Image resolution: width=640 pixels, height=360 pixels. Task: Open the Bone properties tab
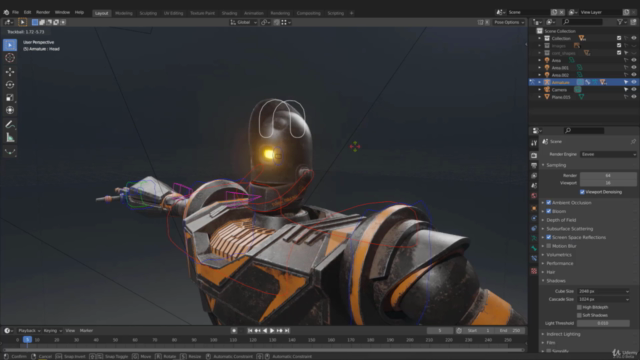(534, 248)
